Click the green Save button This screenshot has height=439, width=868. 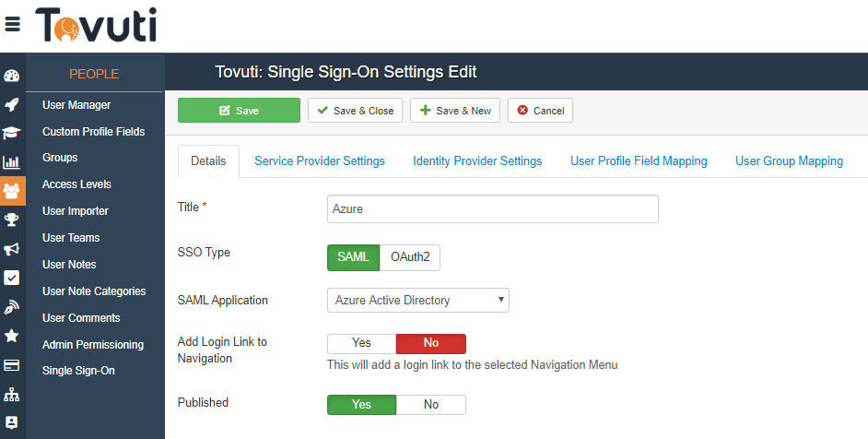tap(239, 111)
